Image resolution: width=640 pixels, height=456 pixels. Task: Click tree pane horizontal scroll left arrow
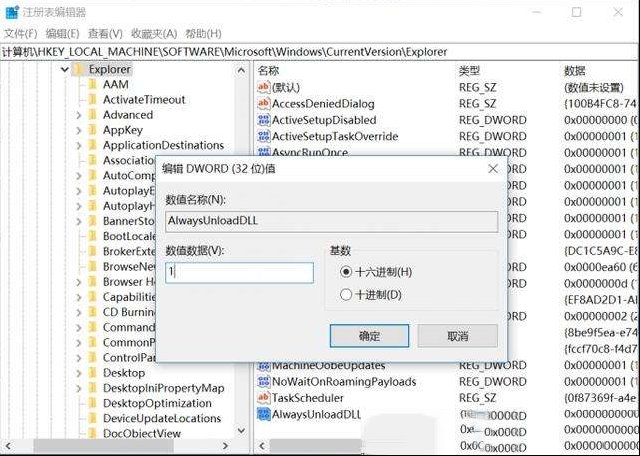click(x=8, y=446)
